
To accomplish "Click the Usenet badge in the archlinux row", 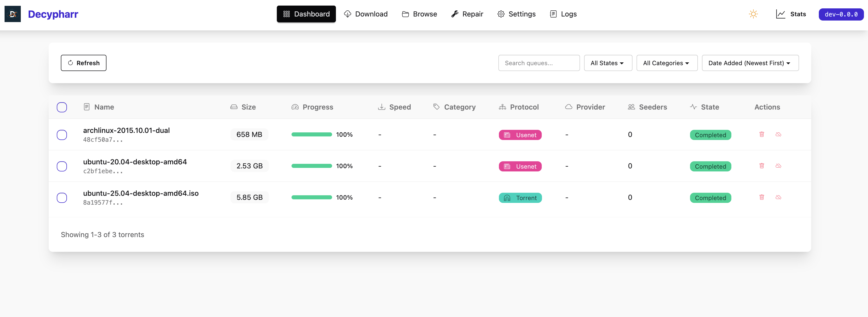I will (x=520, y=135).
